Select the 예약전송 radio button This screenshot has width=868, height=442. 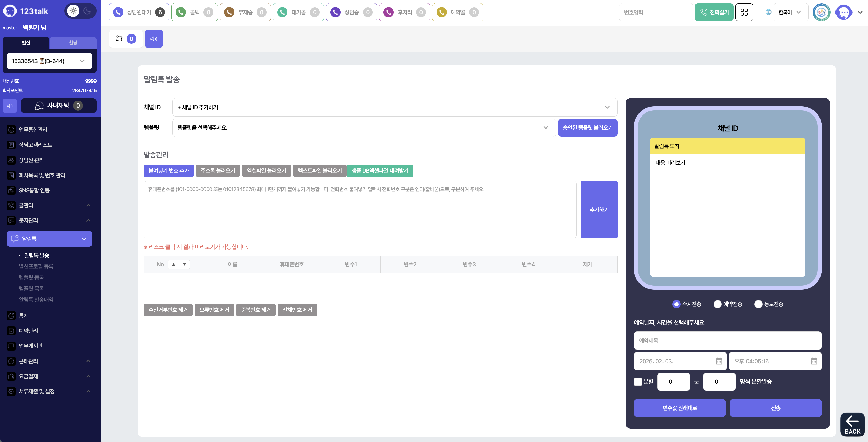pyautogui.click(x=717, y=304)
